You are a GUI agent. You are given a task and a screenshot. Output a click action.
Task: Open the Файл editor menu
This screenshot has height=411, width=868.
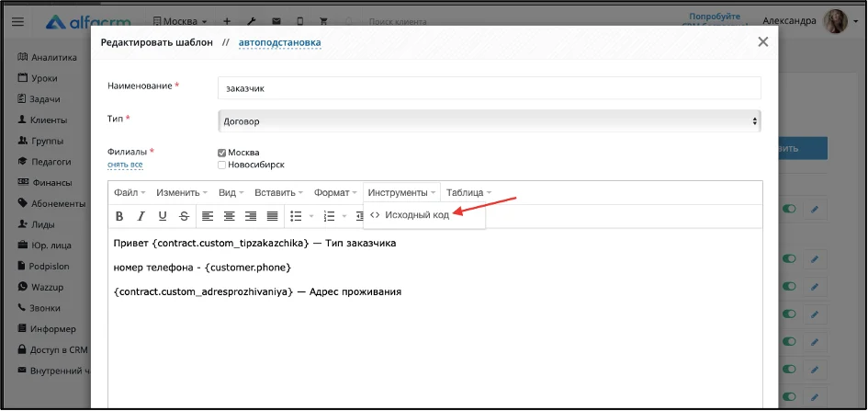pos(130,193)
